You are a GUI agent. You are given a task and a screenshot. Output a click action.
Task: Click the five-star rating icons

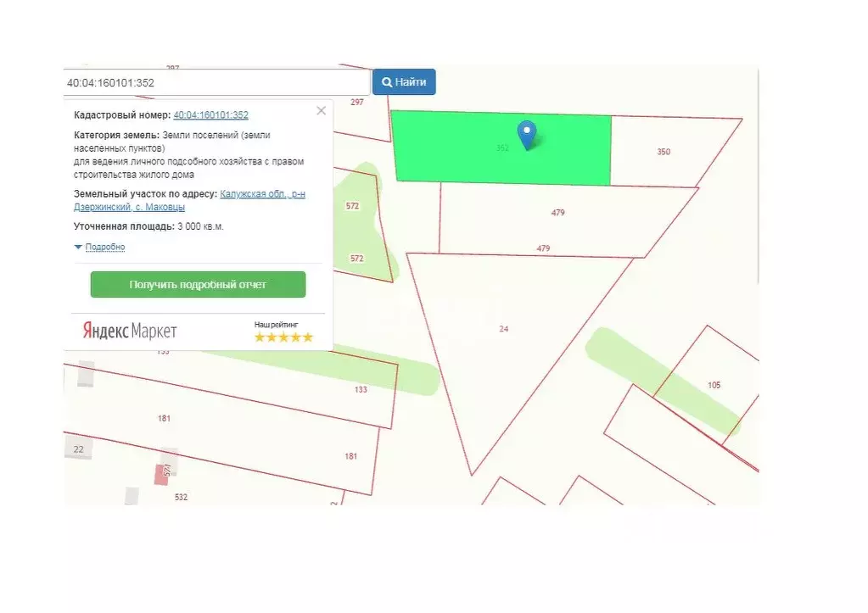[x=283, y=337]
